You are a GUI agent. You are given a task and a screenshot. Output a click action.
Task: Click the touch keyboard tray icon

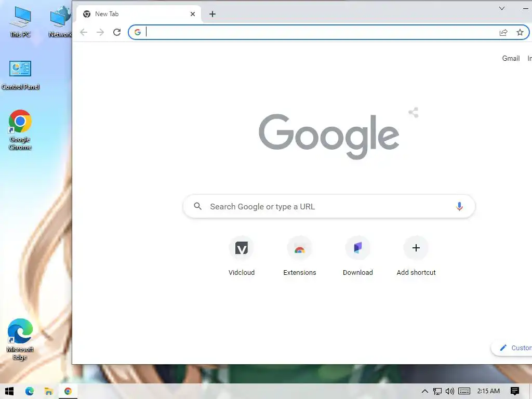pyautogui.click(x=464, y=391)
